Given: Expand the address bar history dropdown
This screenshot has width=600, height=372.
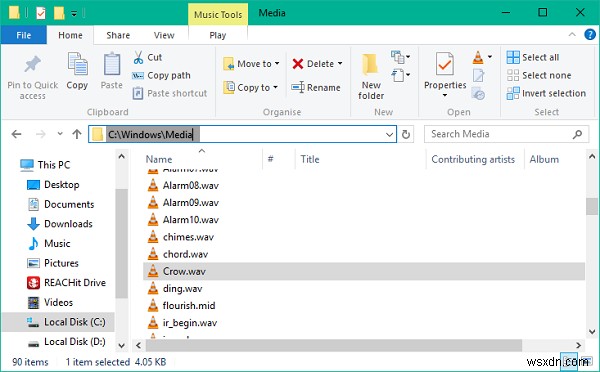Looking at the screenshot, I should point(389,134).
